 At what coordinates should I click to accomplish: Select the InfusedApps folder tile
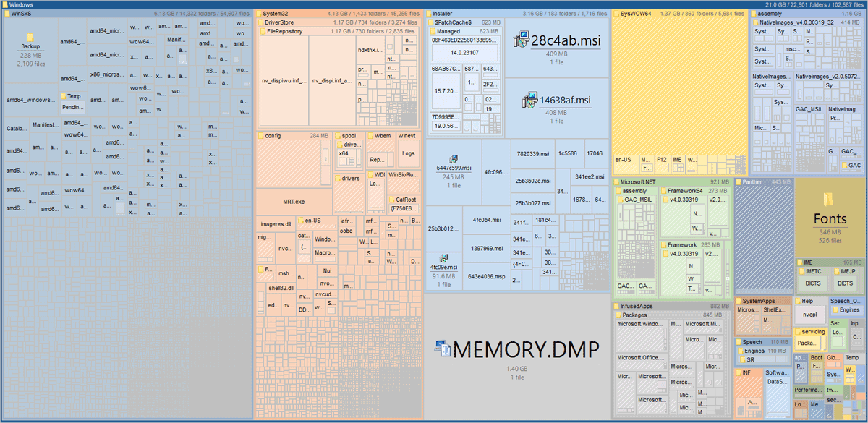[x=637, y=305]
